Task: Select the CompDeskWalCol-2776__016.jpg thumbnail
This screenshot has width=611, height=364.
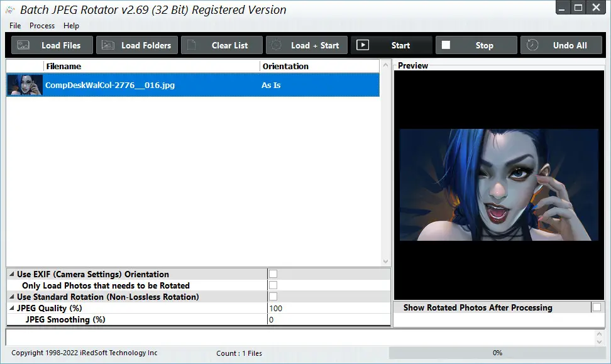Action: click(25, 85)
